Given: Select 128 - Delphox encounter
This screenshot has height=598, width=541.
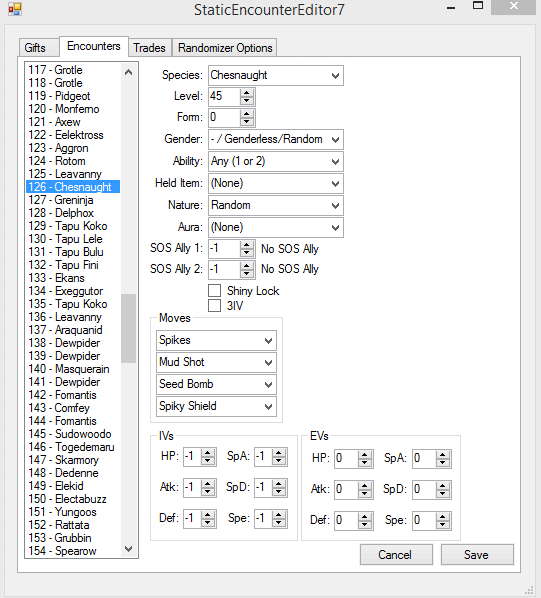Looking at the screenshot, I should [73, 213].
